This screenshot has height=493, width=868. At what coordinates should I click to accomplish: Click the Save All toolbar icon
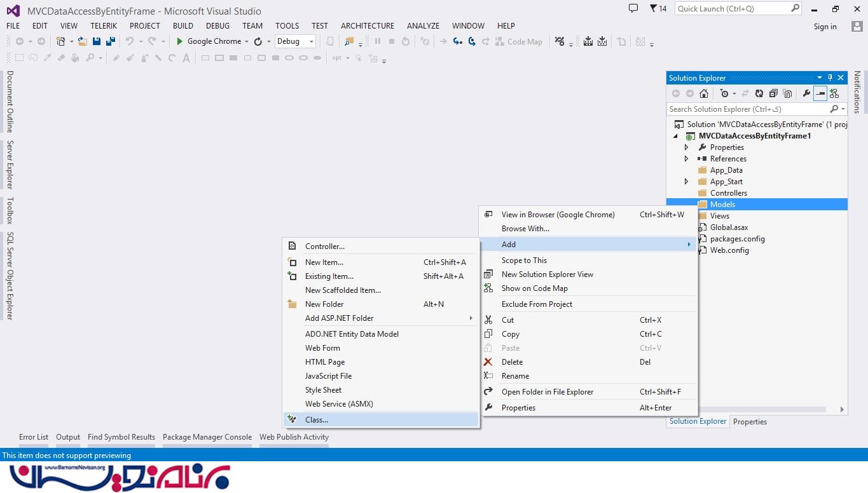111,41
